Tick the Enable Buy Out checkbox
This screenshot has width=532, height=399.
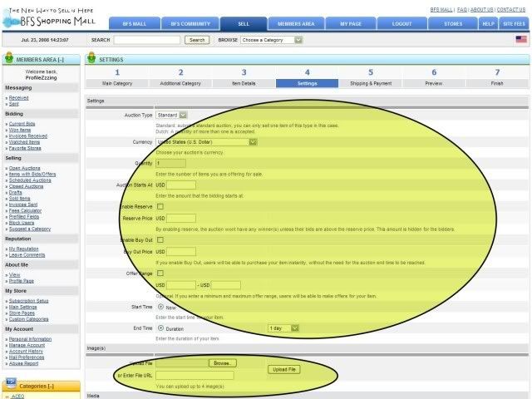(x=160, y=240)
